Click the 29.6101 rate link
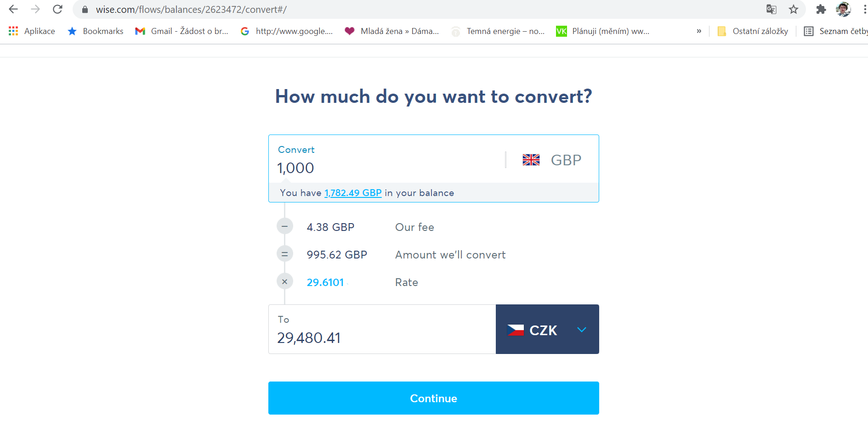868x438 pixels. [325, 282]
